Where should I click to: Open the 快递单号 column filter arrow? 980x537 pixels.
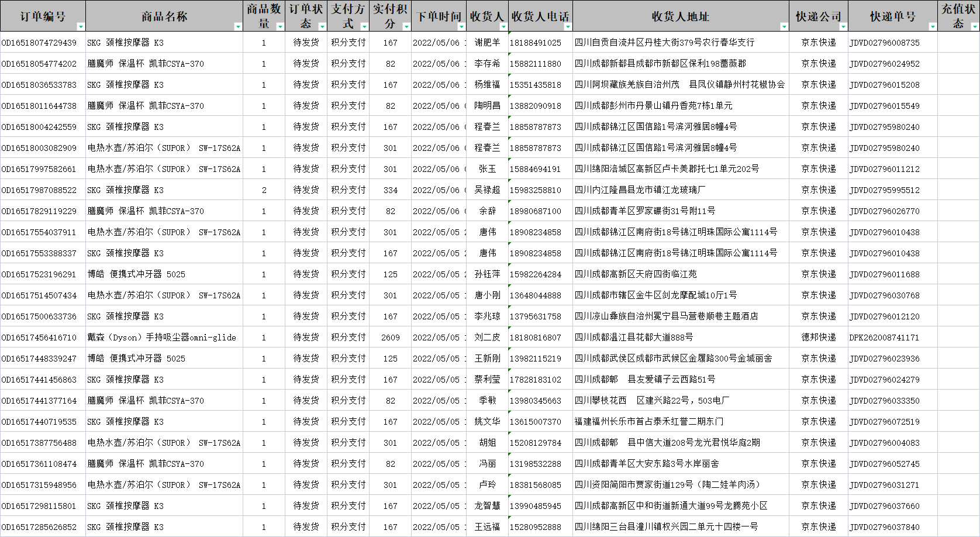click(933, 27)
